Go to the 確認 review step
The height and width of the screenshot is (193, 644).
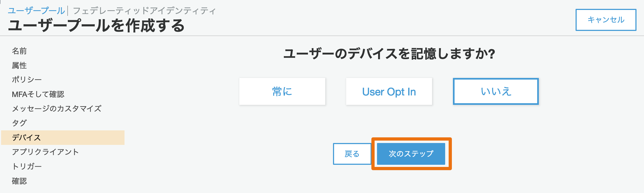[x=19, y=181]
